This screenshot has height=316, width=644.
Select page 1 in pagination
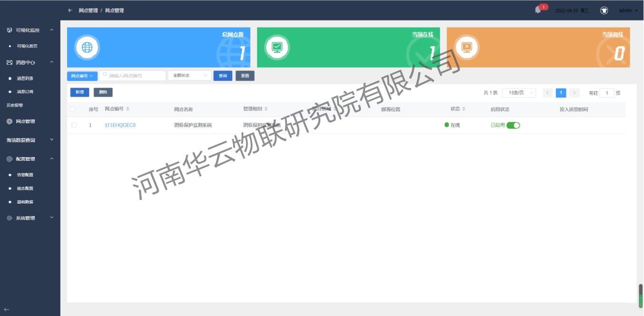point(561,93)
